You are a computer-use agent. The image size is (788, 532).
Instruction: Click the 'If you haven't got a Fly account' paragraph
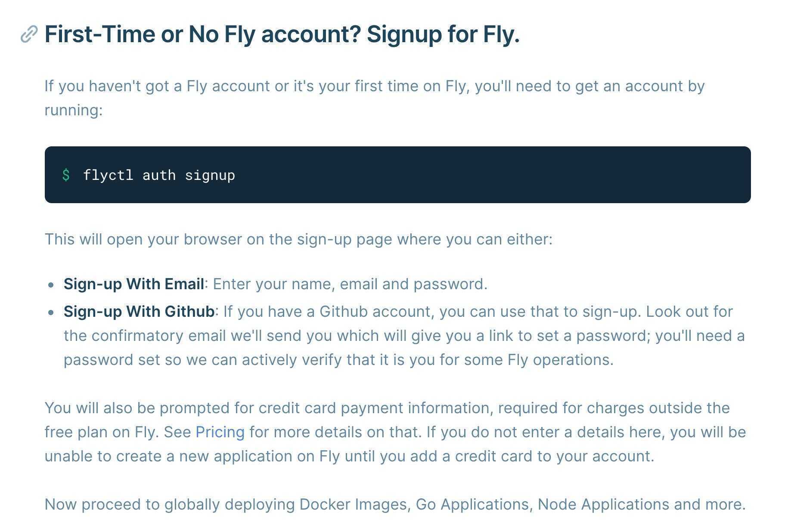point(375,98)
